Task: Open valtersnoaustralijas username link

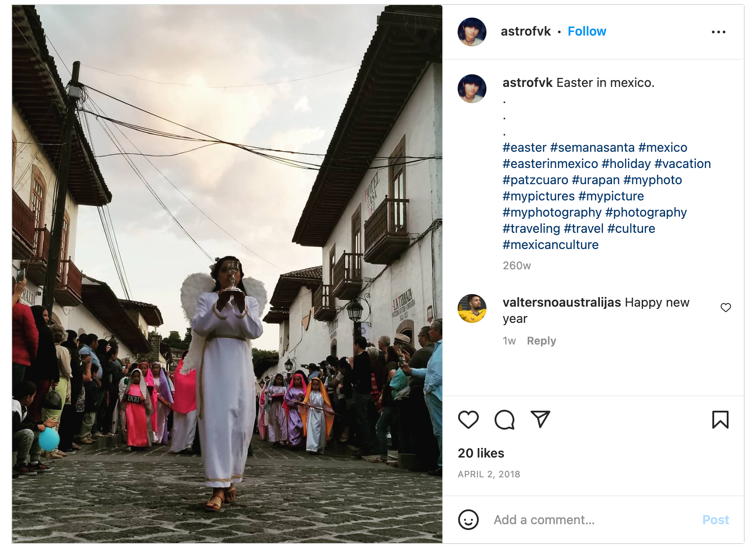Action: (x=562, y=303)
